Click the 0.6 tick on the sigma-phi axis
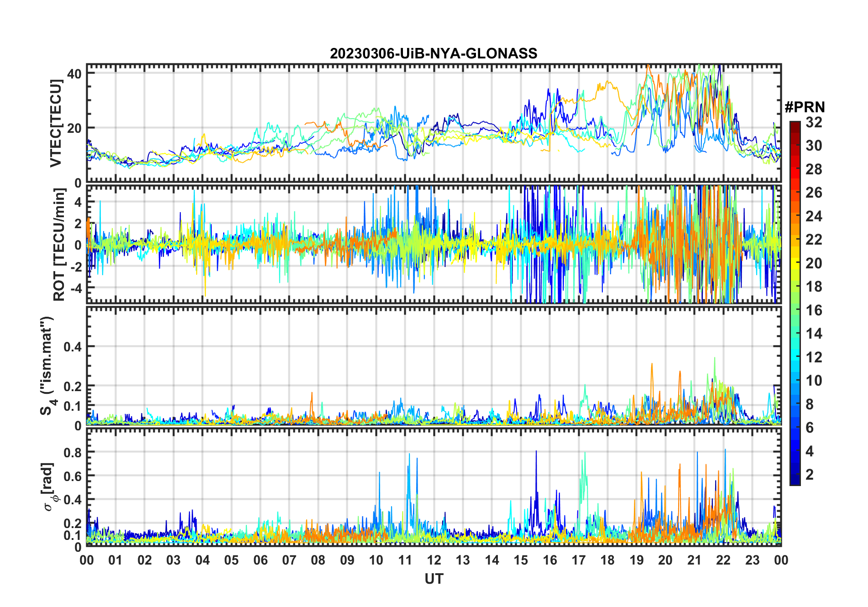868x607 pixels. click(x=73, y=476)
